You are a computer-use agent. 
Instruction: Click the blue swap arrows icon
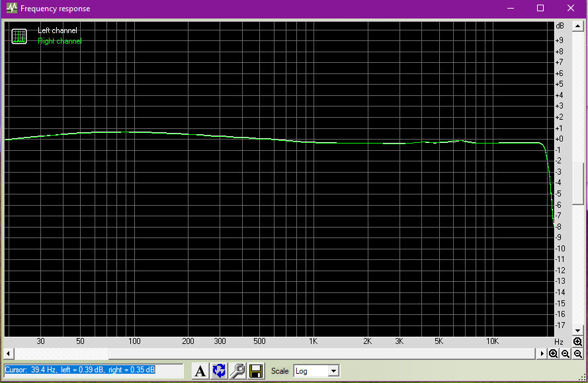coord(219,371)
